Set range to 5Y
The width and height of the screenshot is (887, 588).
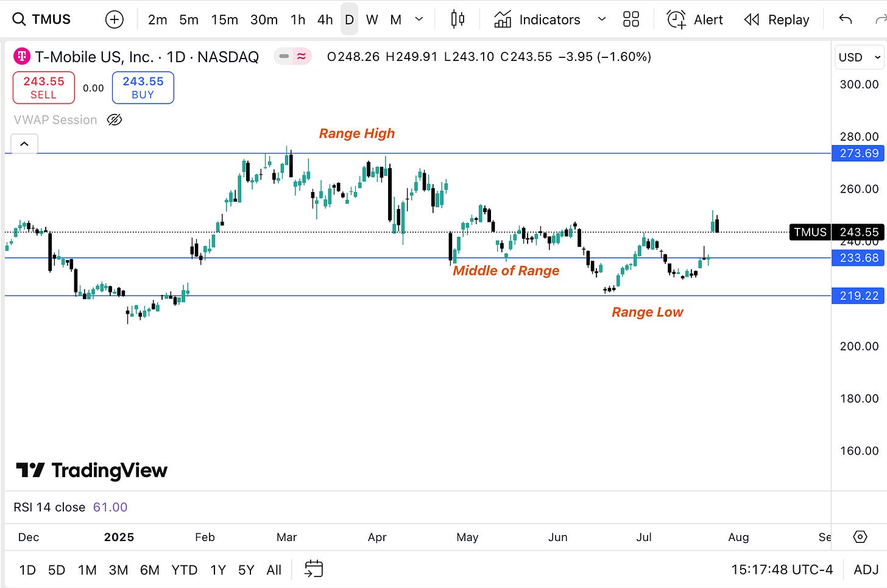coord(246,570)
